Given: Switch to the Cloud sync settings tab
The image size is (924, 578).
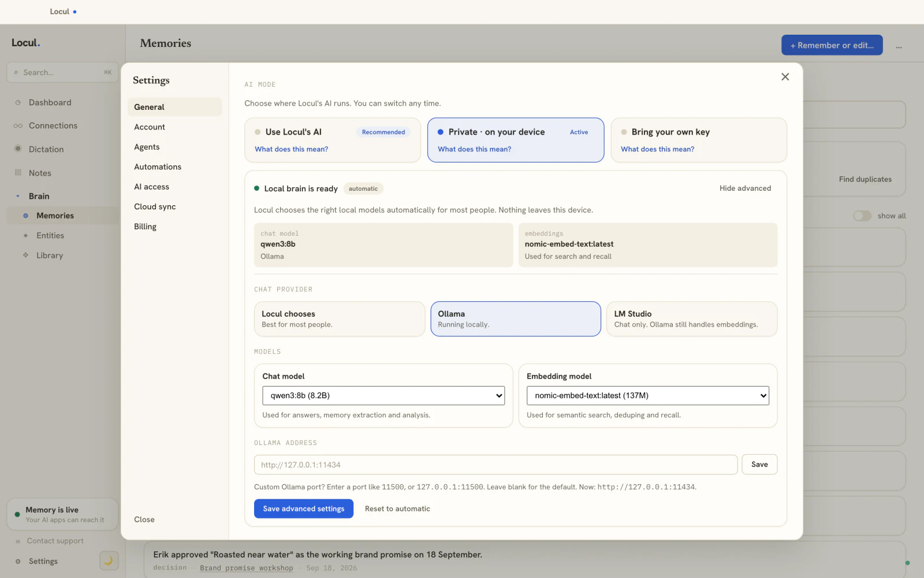Looking at the screenshot, I should 155,206.
